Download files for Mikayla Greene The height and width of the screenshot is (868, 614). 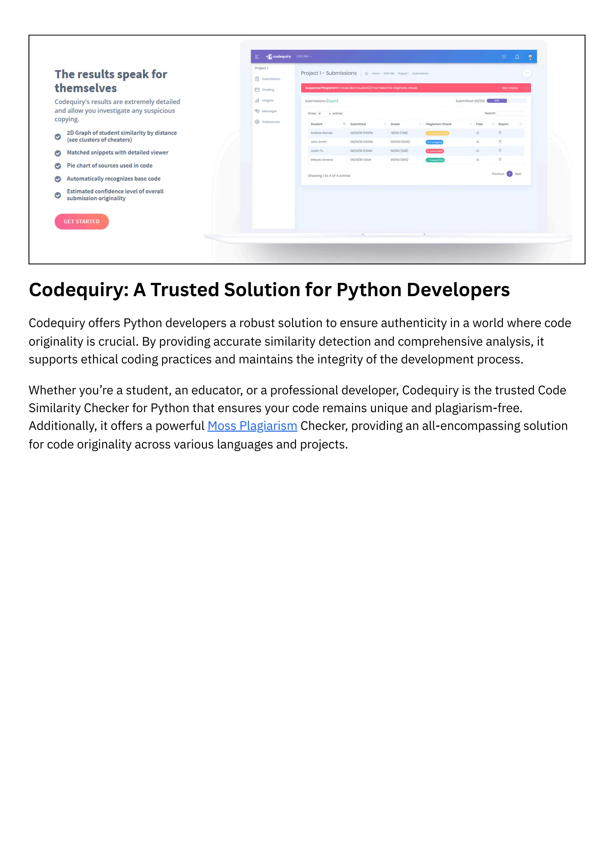[478, 160]
